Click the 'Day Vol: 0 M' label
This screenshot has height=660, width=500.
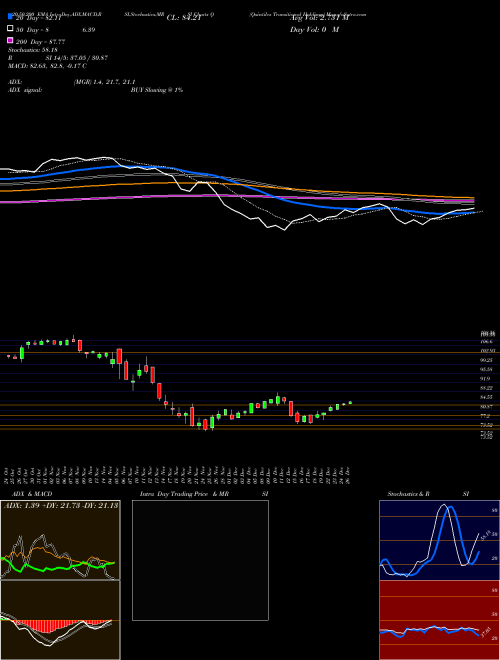(x=314, y=29)
